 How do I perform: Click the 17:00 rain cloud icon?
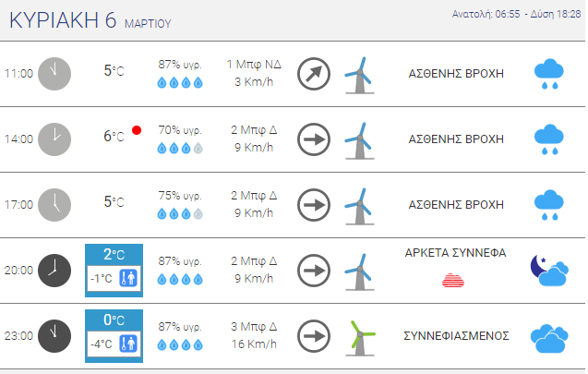(548, 204)
